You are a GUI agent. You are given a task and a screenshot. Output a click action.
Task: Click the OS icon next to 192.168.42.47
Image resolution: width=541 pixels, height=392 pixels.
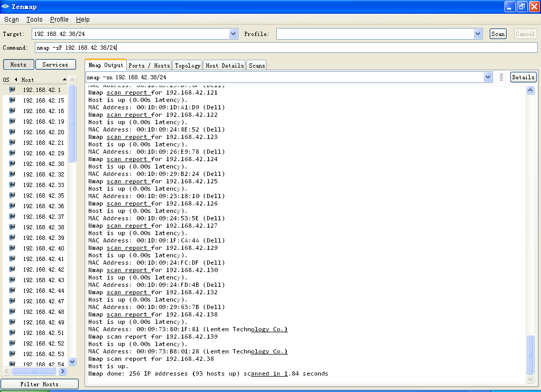click(12, 301)
